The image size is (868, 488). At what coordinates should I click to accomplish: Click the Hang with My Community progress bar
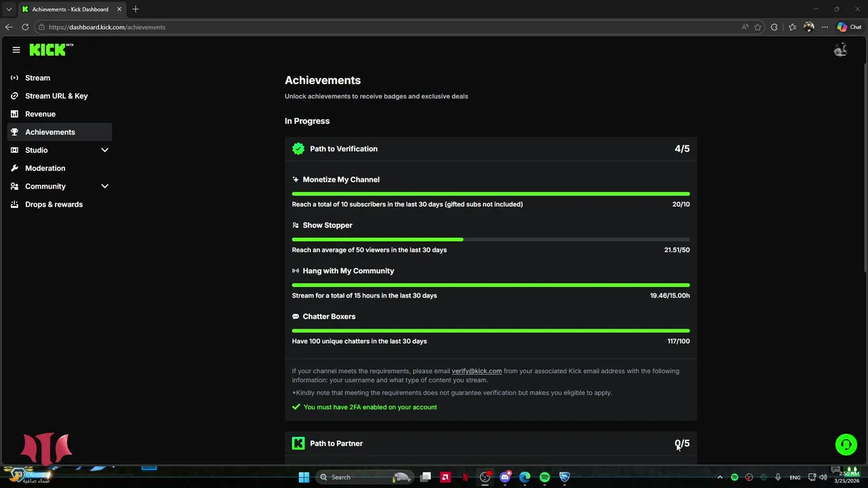491,285
